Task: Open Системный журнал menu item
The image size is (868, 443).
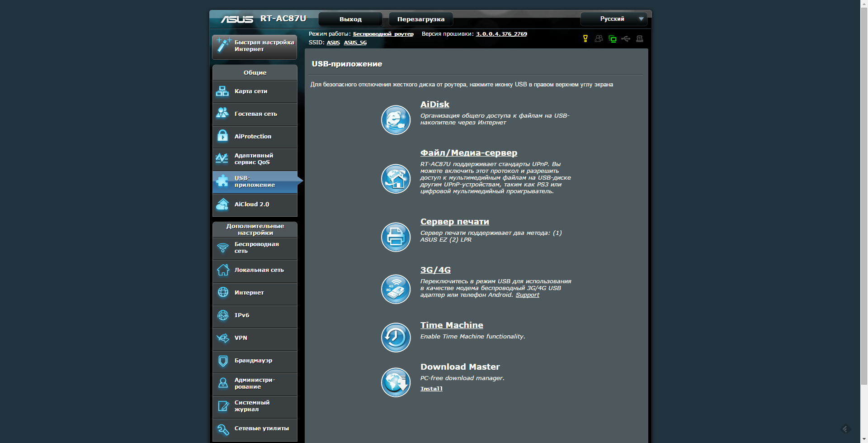Action: coord(255,406)
